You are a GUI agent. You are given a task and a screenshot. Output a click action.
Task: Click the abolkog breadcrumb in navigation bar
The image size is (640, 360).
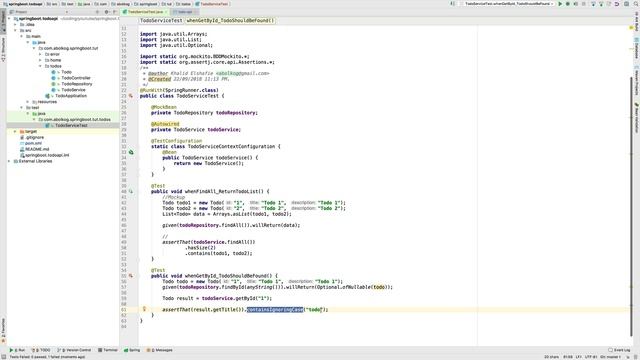click(121, 4)
